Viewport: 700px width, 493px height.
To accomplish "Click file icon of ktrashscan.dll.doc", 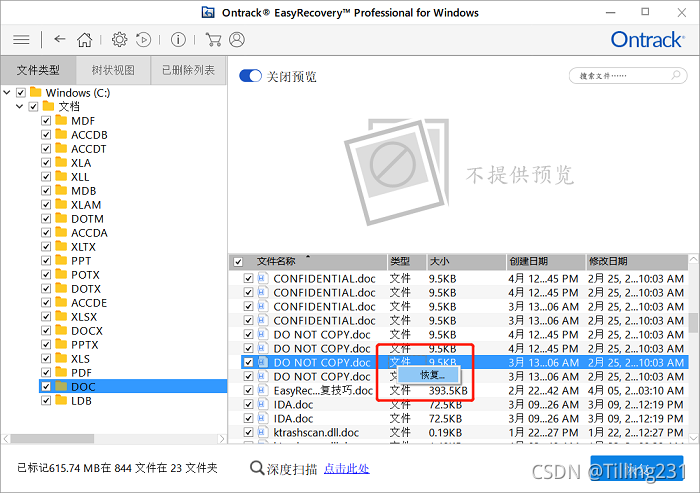I will 262,432.
